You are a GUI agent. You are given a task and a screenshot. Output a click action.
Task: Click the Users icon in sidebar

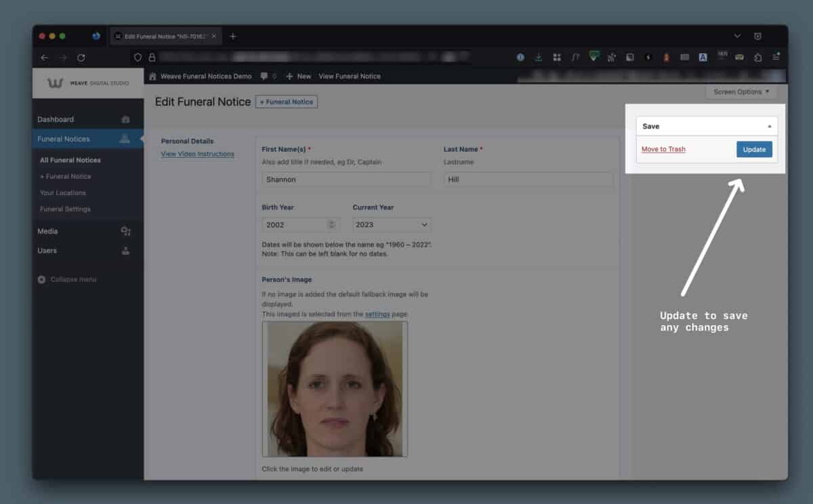[125, 251]
